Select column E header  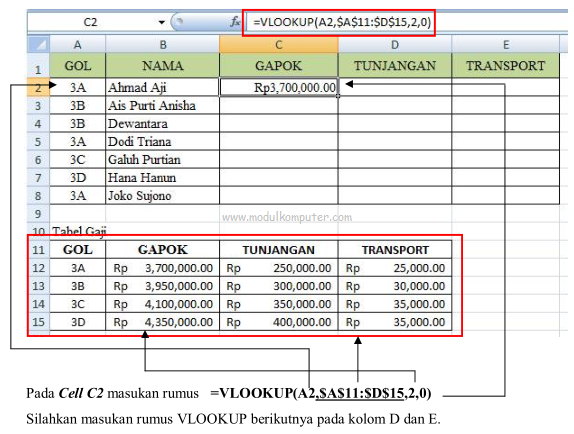tap(506, 44)
